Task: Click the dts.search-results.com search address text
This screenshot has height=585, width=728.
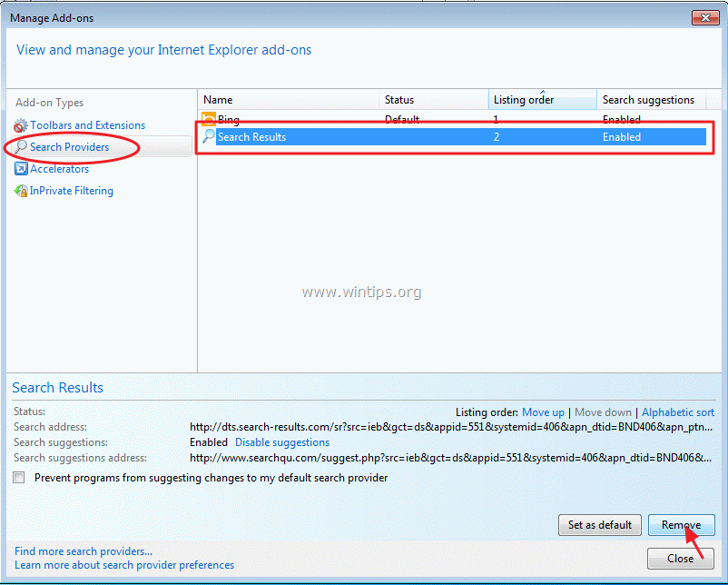Action: (451, 427)
